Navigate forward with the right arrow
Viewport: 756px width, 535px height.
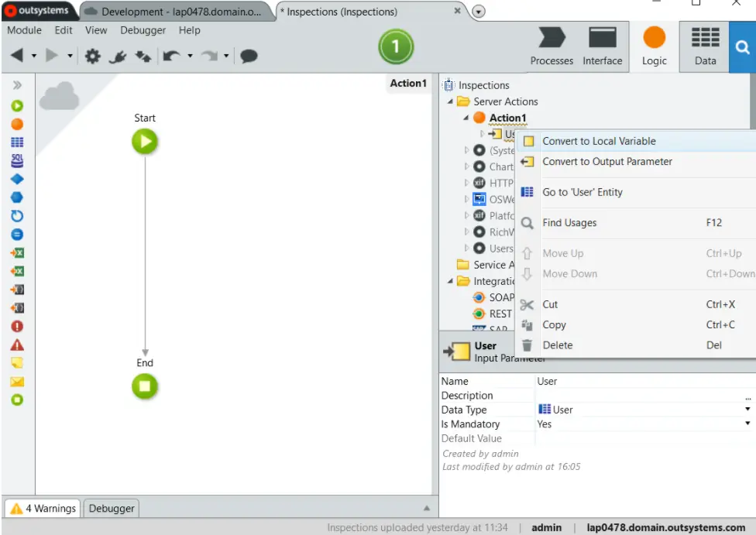pos(51,56)
